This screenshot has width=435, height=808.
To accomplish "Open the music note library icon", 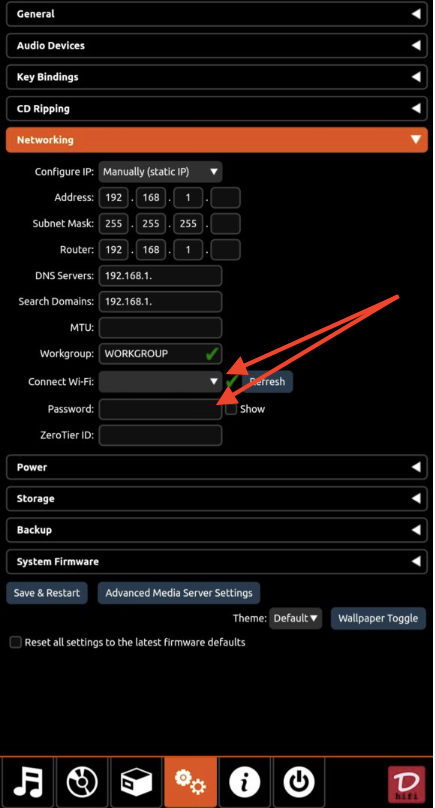I will 27,783.
